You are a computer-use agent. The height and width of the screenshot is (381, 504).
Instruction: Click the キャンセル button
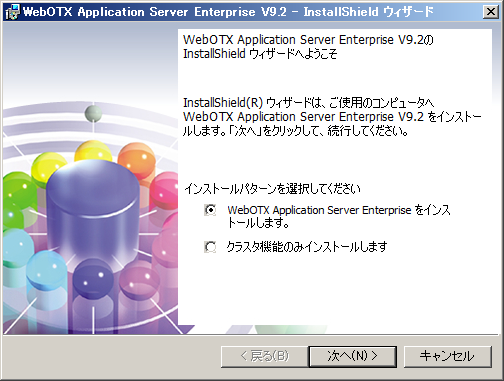tap(448, 356)
